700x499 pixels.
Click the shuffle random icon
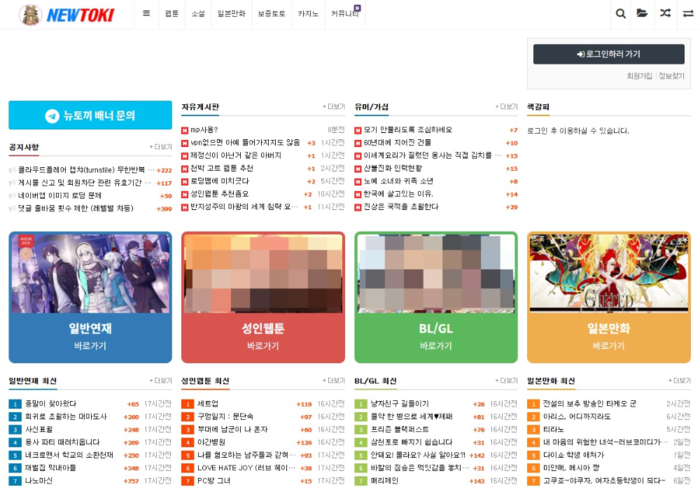point(665,13)
